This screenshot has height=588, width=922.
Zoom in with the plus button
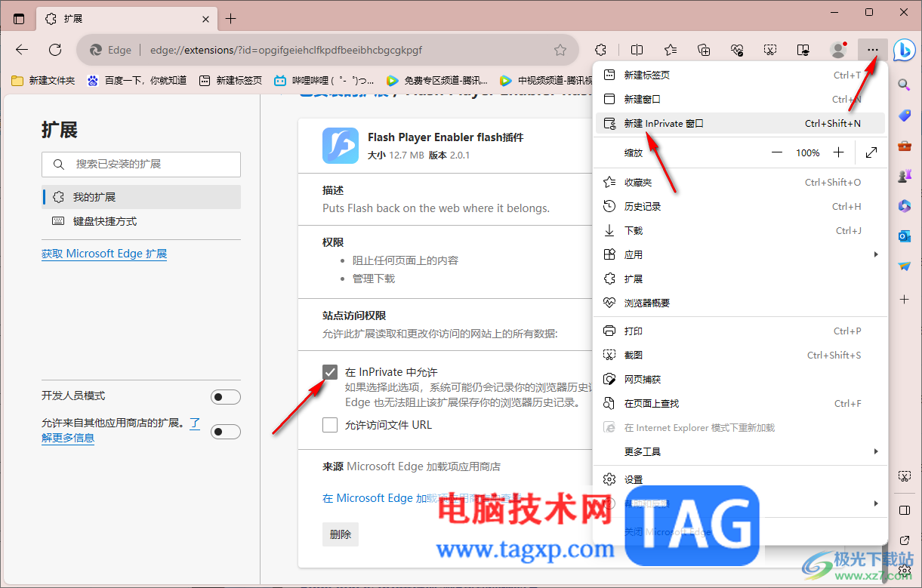[x=838, y=152]
